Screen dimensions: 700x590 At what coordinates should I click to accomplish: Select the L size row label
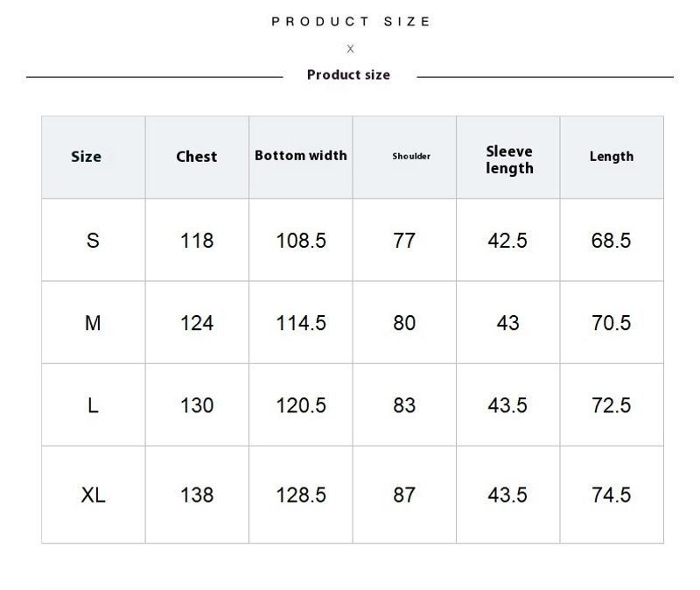coord(93,405)
